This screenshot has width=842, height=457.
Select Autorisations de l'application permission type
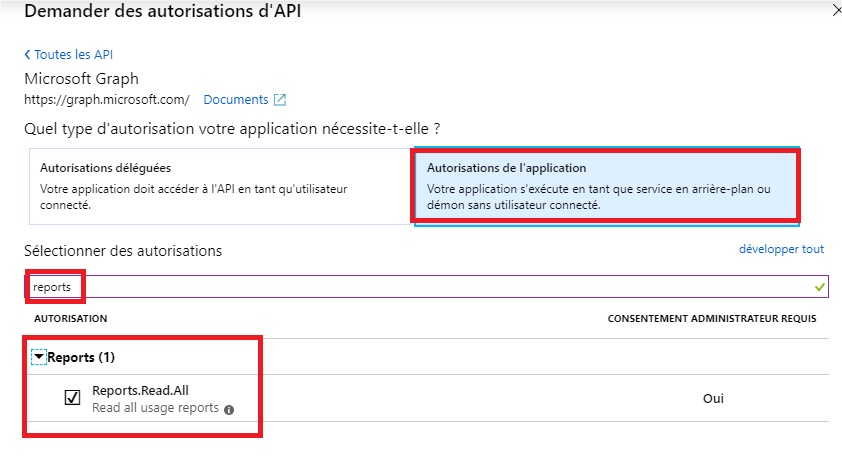tap(606, 186)
